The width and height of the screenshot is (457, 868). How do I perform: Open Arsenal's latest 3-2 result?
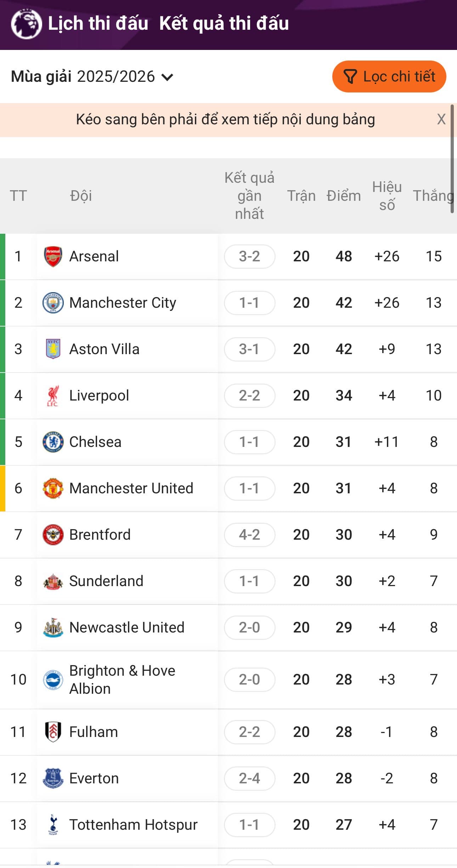249,256
